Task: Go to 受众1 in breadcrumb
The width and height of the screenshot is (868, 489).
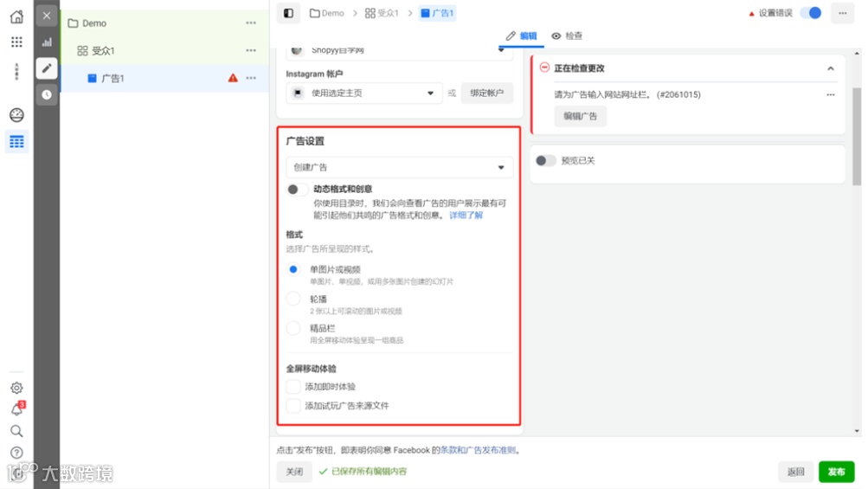Action: [382, 13]
